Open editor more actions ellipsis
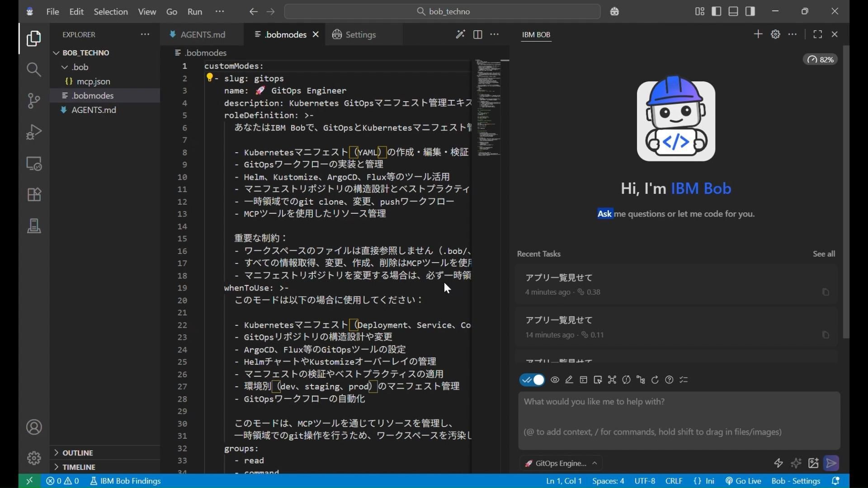This screenshot has width=868, height=488. tap(495, 34)
